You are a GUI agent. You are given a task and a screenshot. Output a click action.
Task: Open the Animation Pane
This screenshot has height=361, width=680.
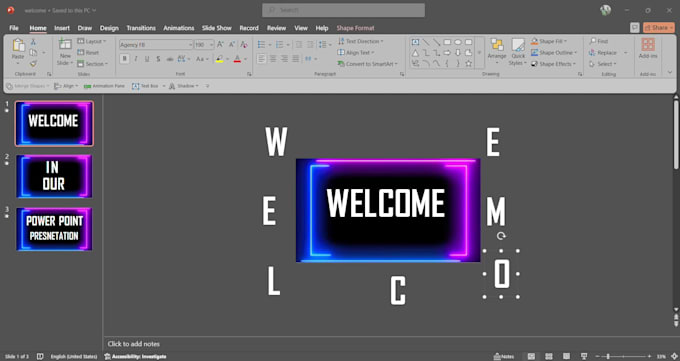(x=105, y=86)
